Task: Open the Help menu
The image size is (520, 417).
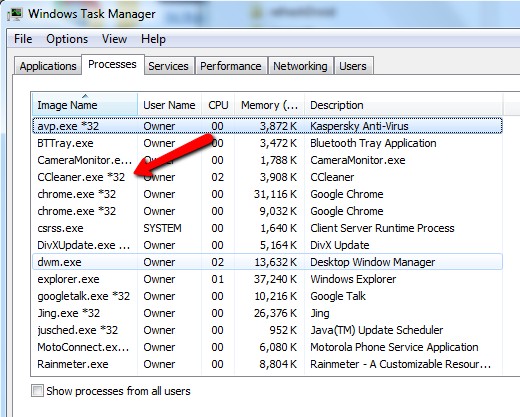Action: point(153,39)
